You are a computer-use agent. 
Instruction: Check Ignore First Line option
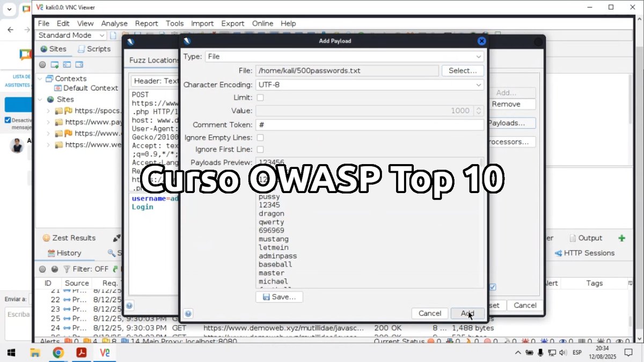260,149
